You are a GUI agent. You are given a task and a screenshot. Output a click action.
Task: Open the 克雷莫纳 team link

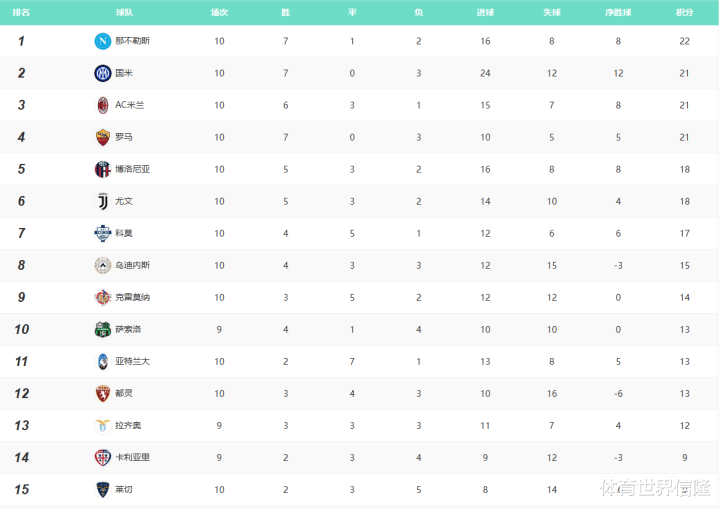[x=133, y=297]
